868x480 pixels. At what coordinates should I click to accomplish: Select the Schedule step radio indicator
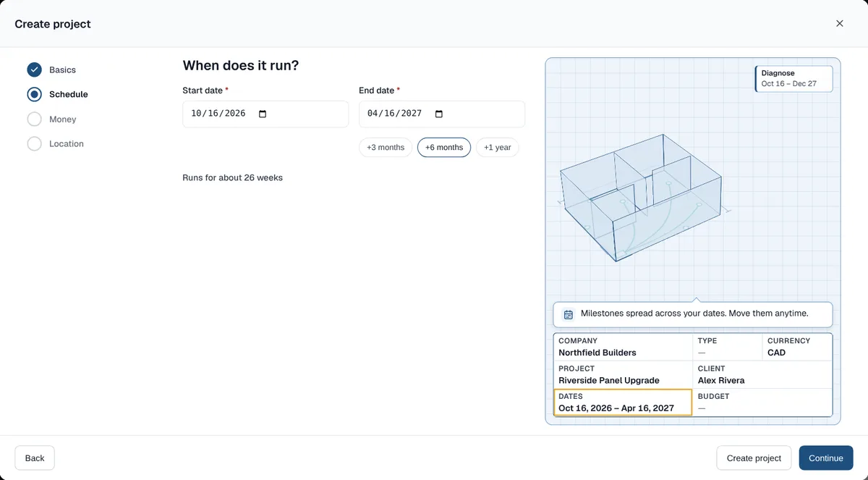[34, 94]
